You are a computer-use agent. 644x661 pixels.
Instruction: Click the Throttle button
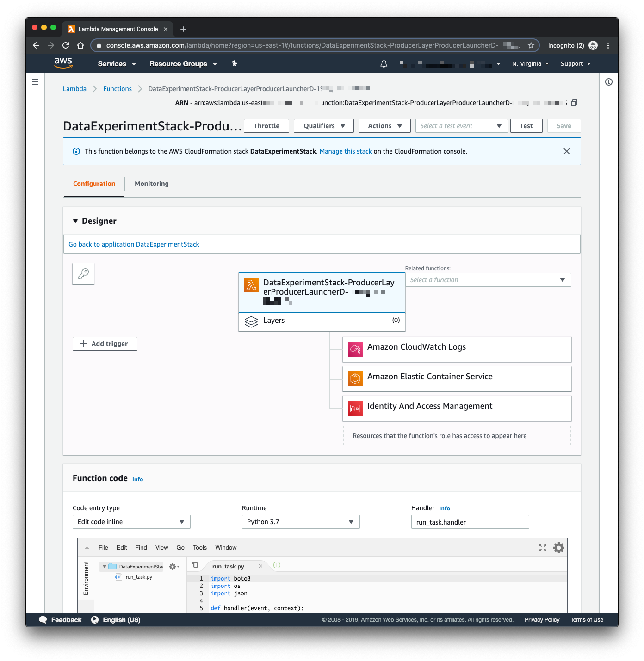[x=266, y=126]
